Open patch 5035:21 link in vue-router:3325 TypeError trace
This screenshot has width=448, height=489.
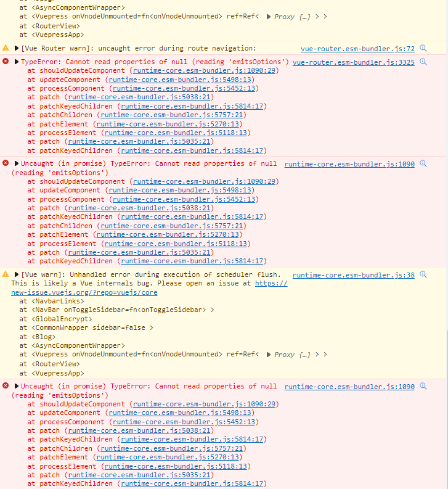[x=139, y=142]
